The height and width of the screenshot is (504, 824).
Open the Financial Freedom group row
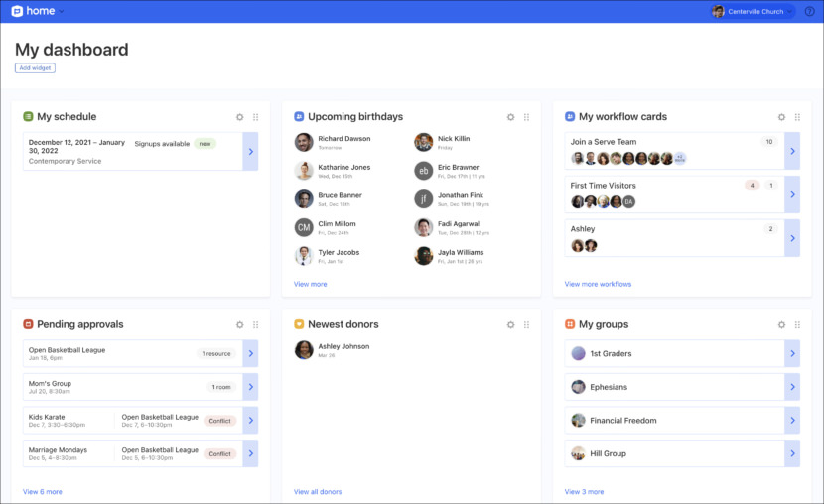click(x=675, y=421)
